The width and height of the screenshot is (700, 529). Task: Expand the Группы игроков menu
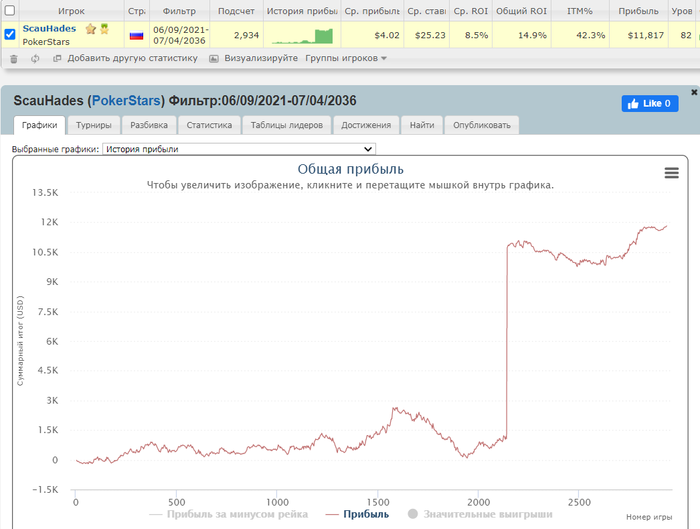(346, 58)
